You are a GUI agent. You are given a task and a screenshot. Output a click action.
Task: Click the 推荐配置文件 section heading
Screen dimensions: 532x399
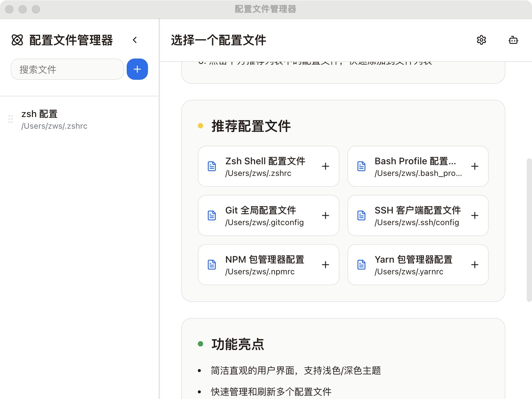tap(251, 126)
